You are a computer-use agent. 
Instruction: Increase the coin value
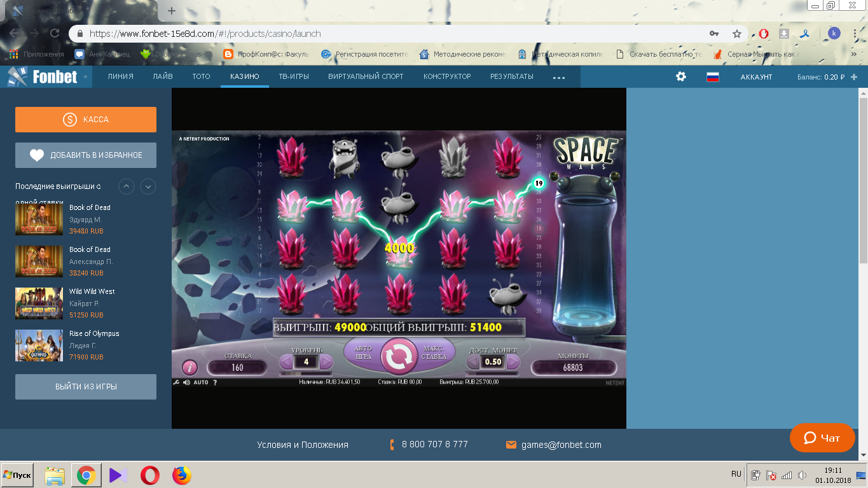[x=513, y=362]
